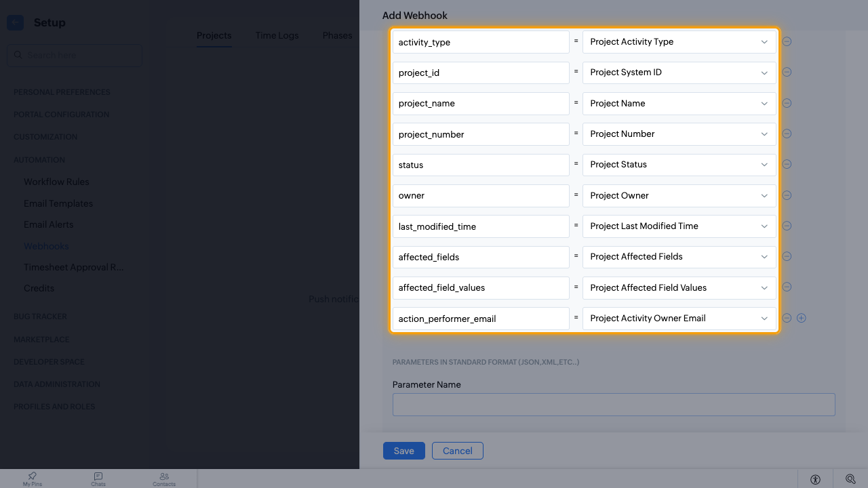
Task: Open the zoom search icon at bottom right
Action: pos(850,479)
